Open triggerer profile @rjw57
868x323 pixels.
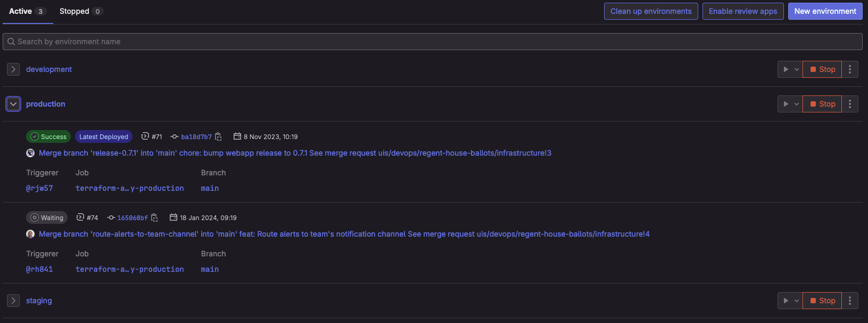[x=39, y=188]
